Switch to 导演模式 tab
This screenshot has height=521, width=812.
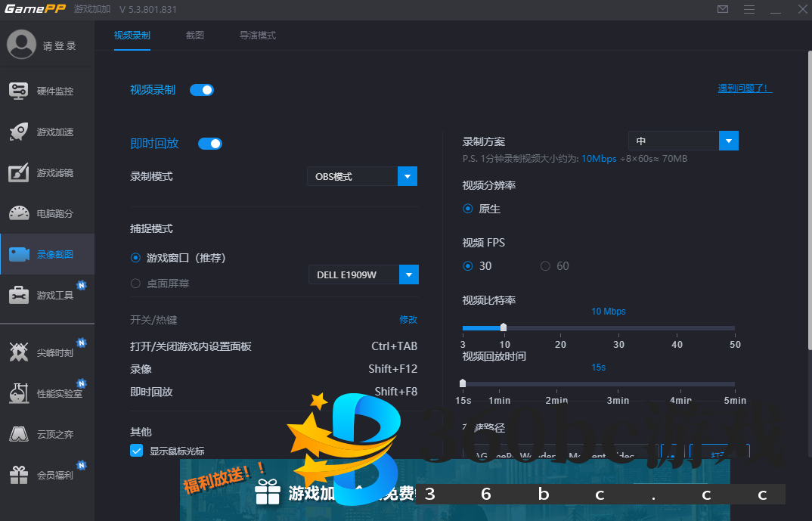257,35
